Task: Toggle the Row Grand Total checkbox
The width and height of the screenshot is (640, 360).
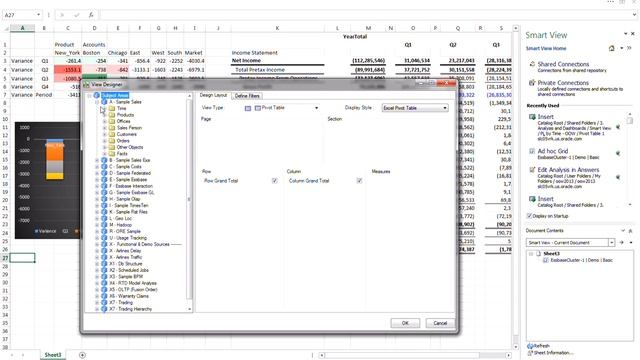Action: coord(275,181)
